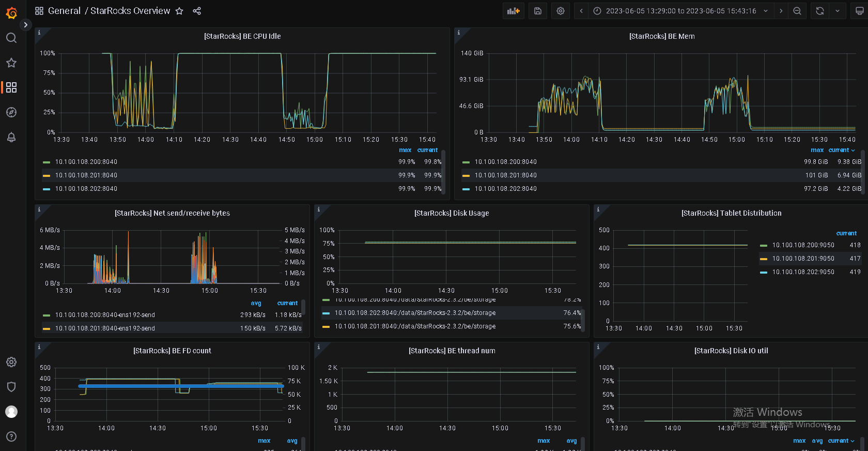Click the Grafana logo home icon
868x451 pixels.
[11, 12]
